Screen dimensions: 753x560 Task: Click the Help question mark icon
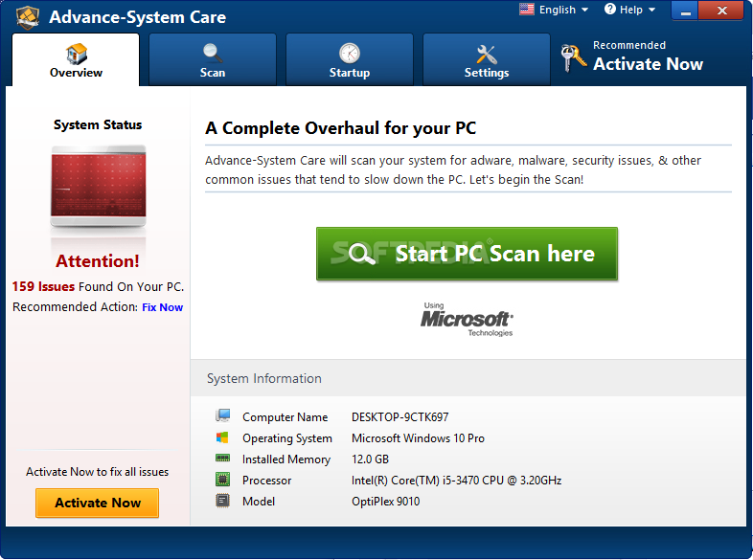610,10
